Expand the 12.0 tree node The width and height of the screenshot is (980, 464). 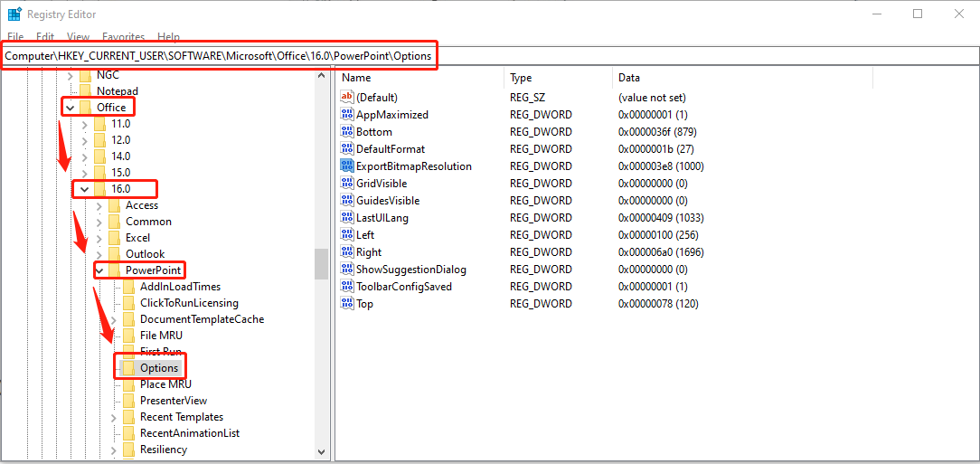click(84, 140)
